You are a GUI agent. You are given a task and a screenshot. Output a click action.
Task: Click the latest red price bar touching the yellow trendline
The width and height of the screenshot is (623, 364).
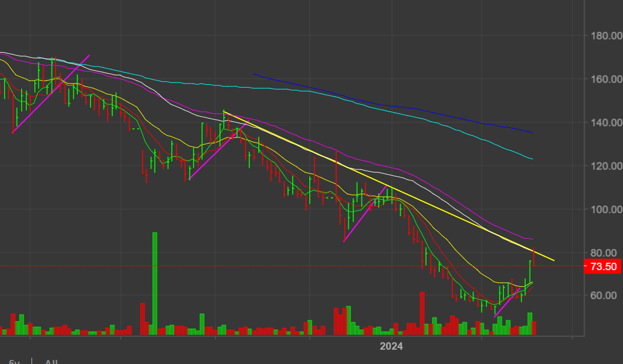[534, 257]
